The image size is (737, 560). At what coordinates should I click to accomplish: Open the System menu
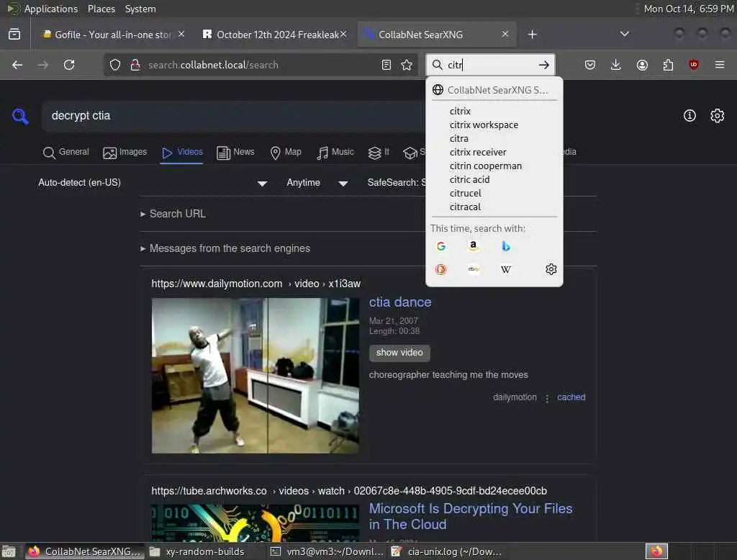(x=140, y=9)
